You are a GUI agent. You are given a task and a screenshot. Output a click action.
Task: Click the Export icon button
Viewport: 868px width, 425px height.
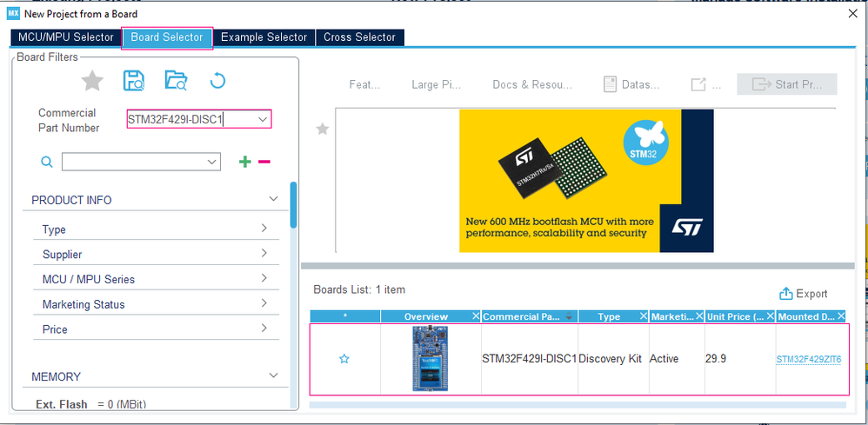tap(786, 294)
